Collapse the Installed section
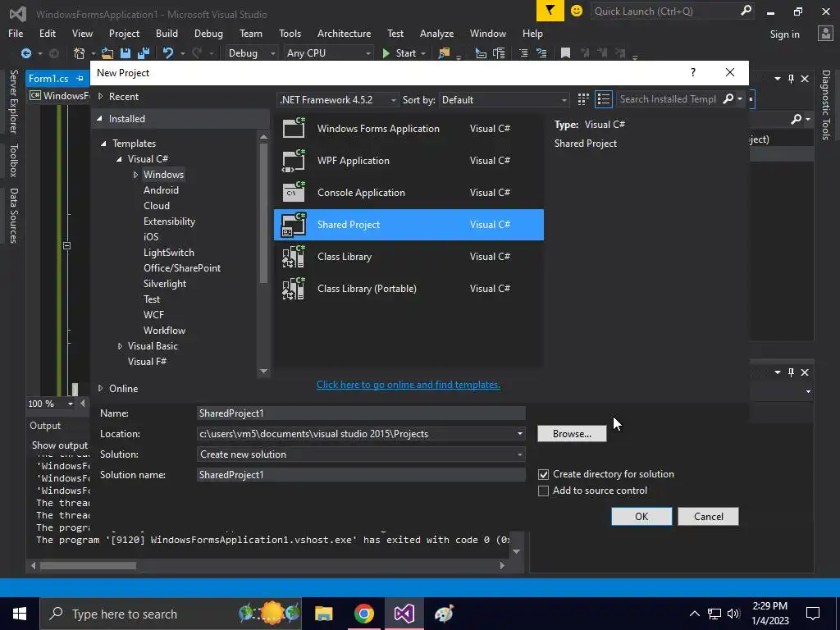 (99, 118)
